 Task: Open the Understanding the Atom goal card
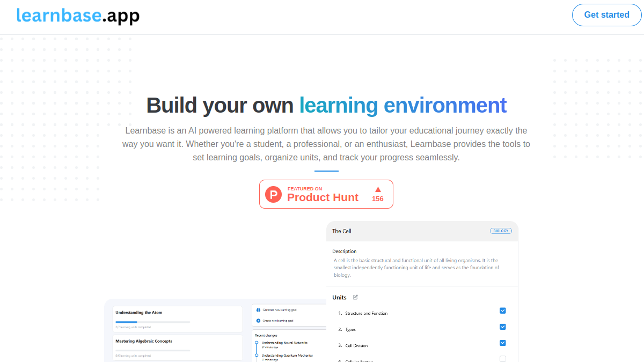[x=177, y=319]
